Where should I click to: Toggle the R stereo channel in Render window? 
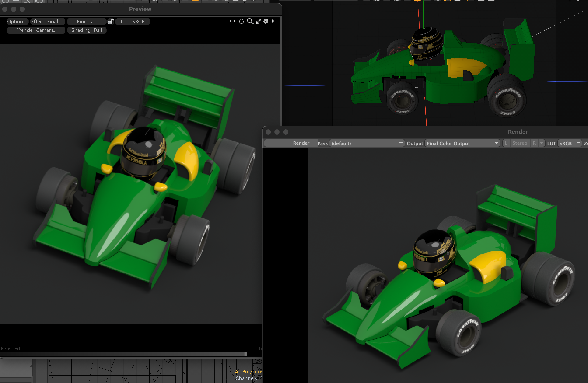(534, 143)
